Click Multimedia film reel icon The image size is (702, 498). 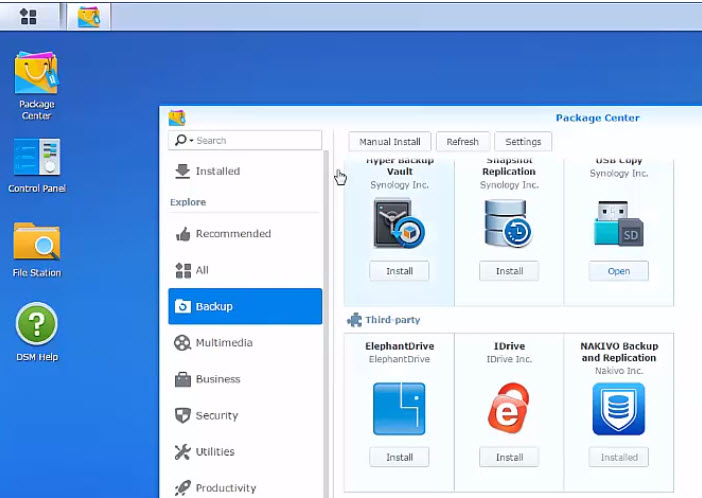point(182,343)
